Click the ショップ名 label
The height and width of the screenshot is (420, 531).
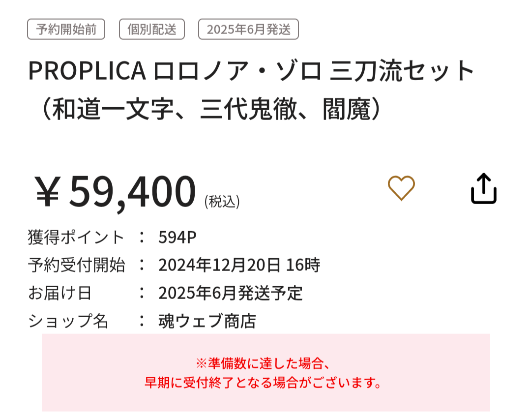[x=68, y=322]
